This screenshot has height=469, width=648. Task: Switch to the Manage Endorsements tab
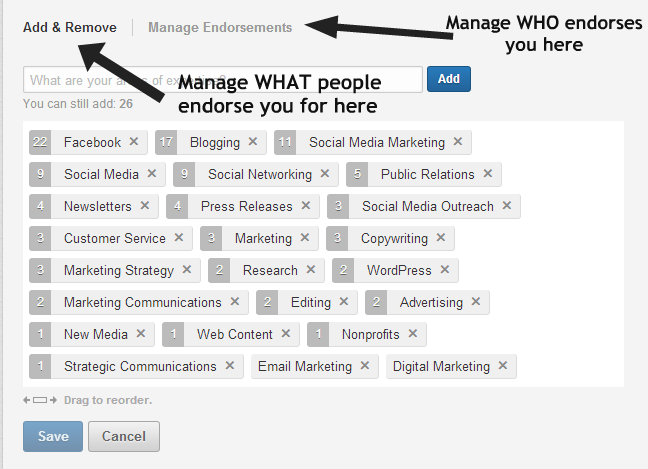tap(220, 27)
